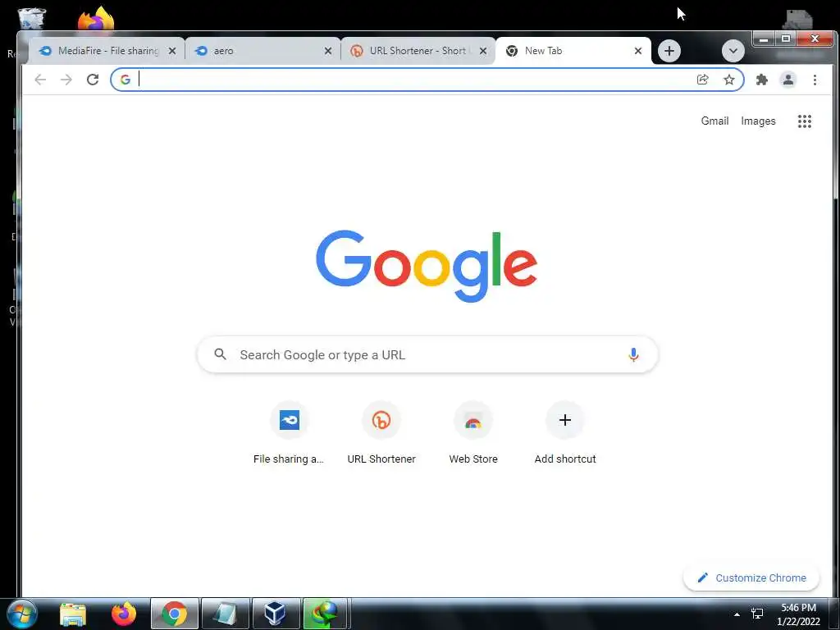Share this page icon in address bar
The width and height of the screenshot is (840, 630).
point(702,80)
